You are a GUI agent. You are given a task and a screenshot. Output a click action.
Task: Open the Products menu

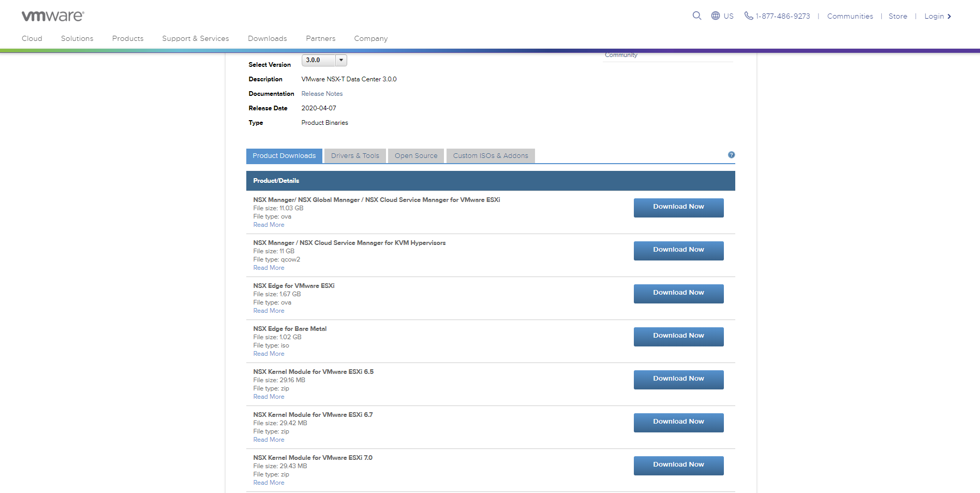128,38
